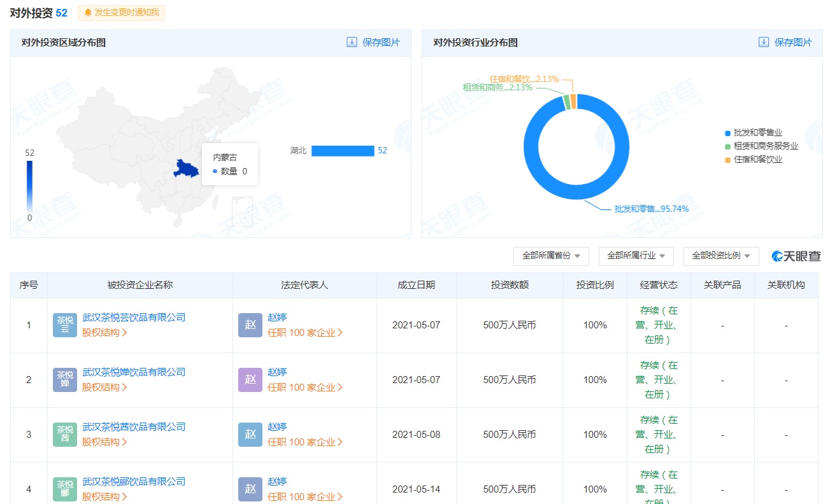Expand 股权结构 for 武汉茶悦郦
830x504 pixels.
click(x=104, y=496)
